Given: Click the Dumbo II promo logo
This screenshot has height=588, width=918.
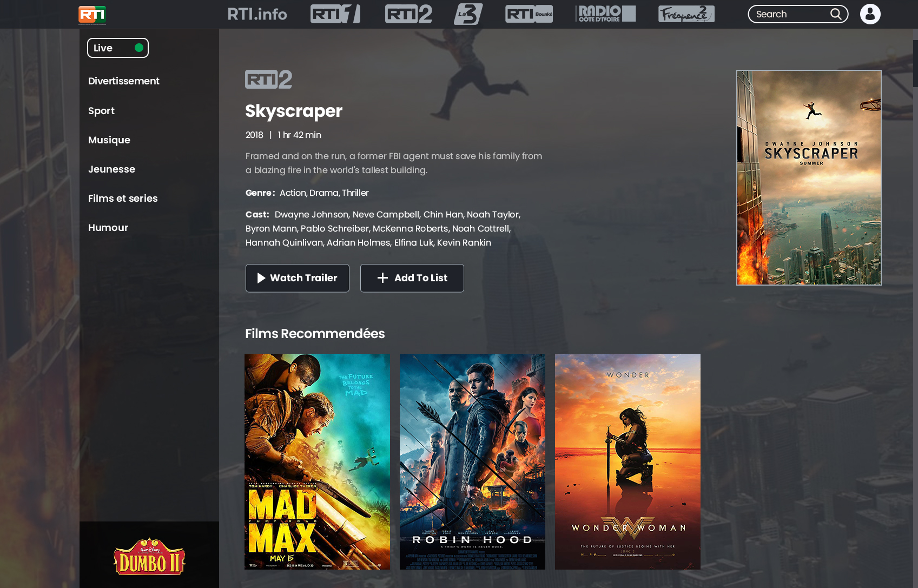Looking at the screenshot, I should tap(149, 557).
